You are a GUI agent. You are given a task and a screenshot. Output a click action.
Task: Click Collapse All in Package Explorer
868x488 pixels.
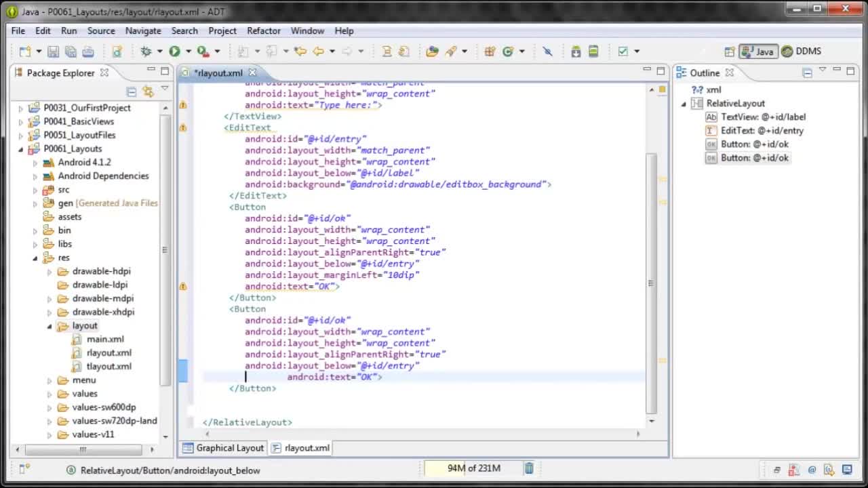pyautogui.click(x=132, y=91)
